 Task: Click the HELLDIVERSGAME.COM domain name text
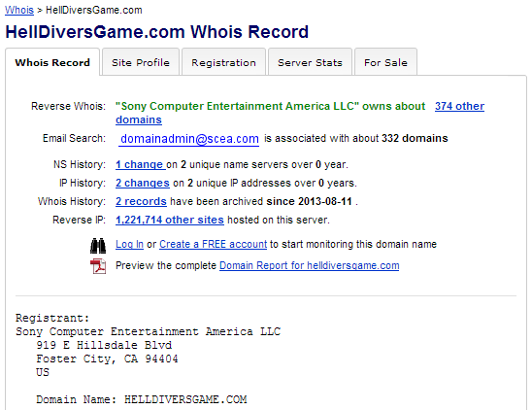click(x=185, y=399)
